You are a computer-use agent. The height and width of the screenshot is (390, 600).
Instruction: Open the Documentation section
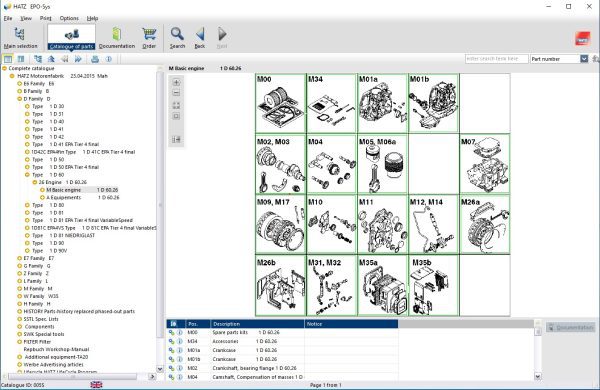[x=117, y=38]
